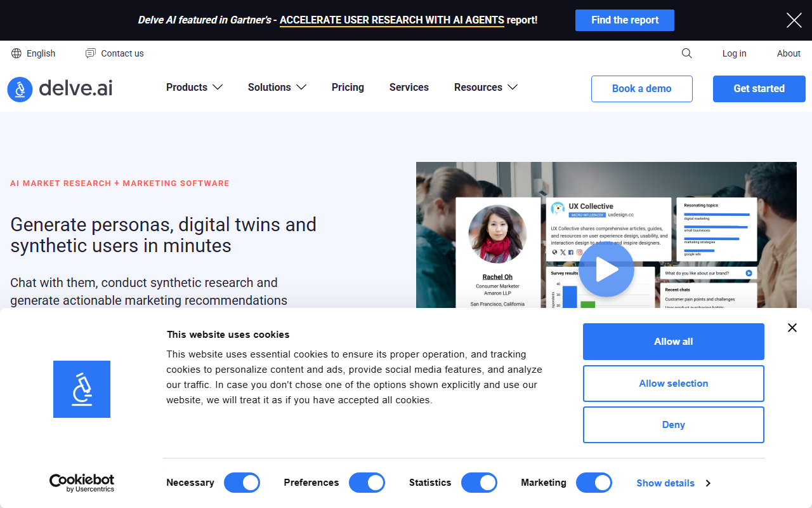Accept cookies with Allow all
Viewport: 812px width, 508px height.
pyautogui.click(x=674, y=342)
